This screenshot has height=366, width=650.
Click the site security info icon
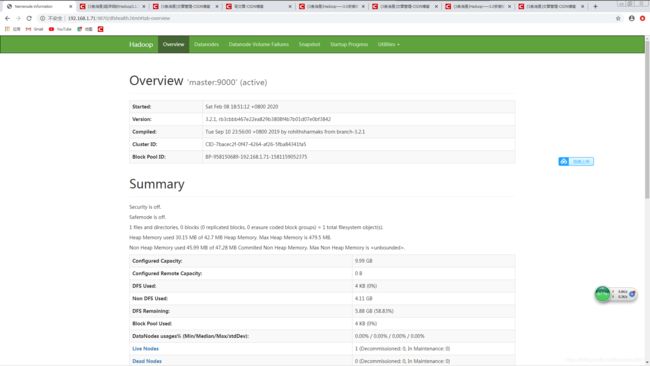(x=42, y=18)
